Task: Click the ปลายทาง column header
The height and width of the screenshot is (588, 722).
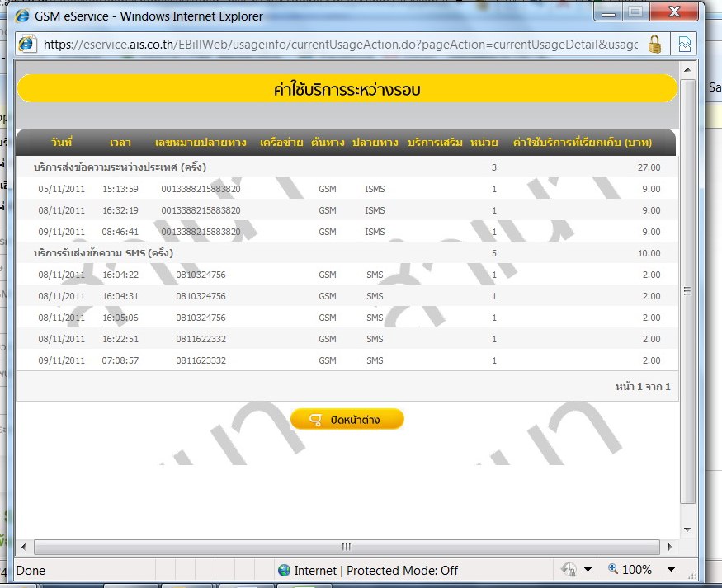Action: click(375, 143)
